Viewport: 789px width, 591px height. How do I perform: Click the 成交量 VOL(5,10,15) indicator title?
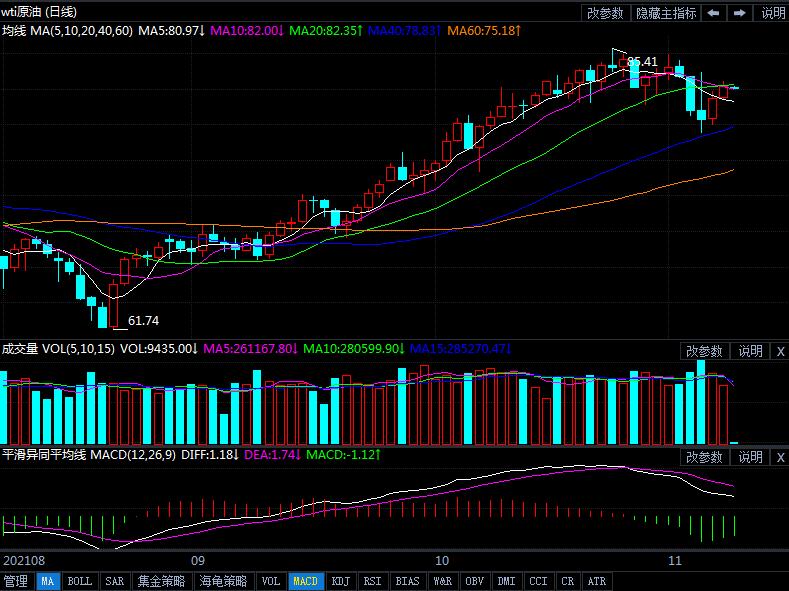pos(58,349)
